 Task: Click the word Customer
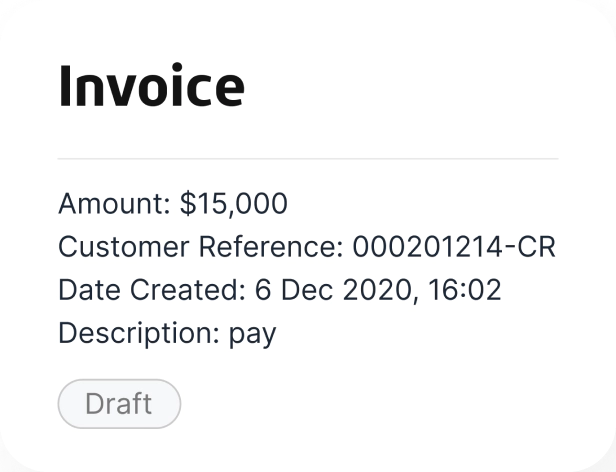(x=123, y=247)
